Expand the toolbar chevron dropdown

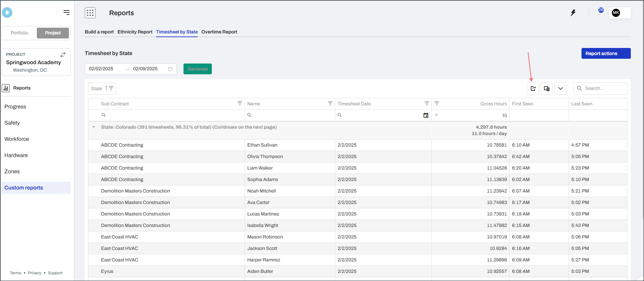pos(561,88)
